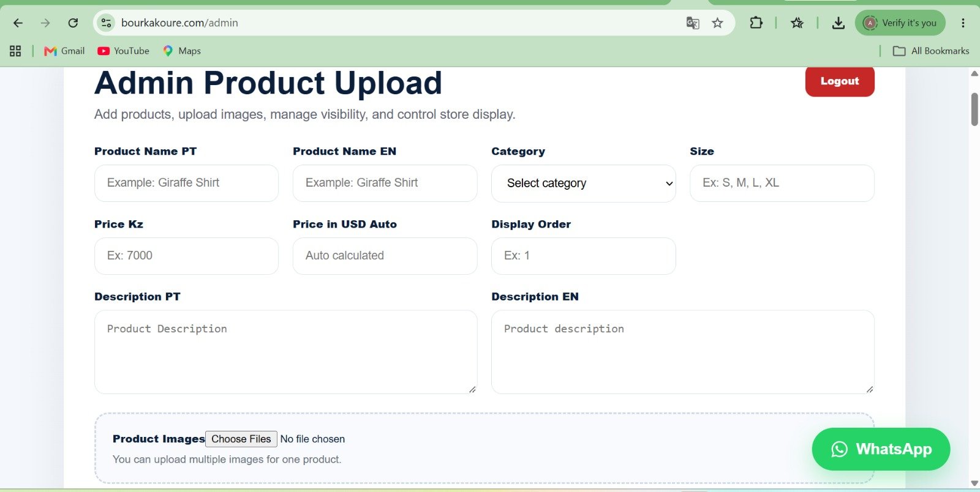Image resolution: width=980 pixels, height=492 pixels.
Task: Open the extensions puzzle icon
Action: (756, 23)
